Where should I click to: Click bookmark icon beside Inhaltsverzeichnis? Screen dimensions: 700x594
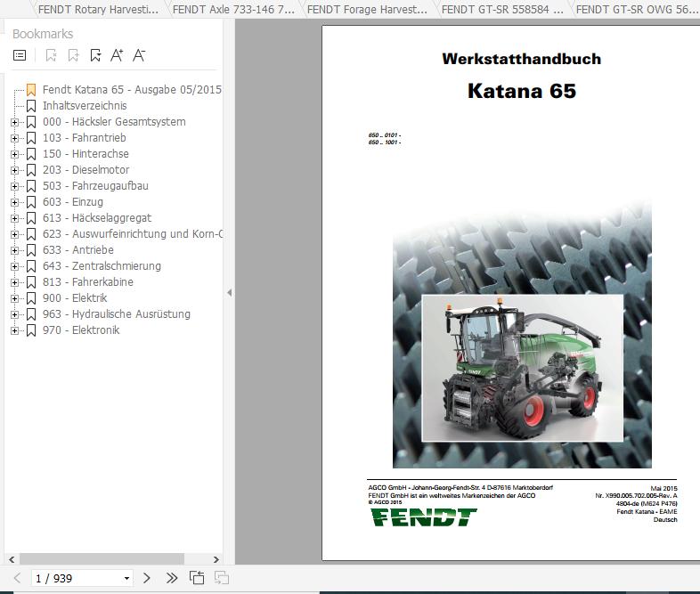coord(31,106)
